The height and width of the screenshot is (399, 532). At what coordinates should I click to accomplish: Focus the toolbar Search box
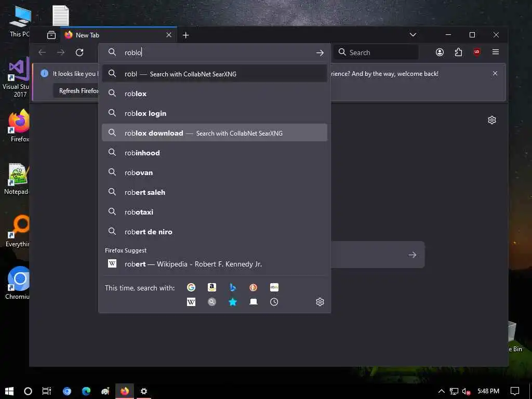point(376,52)
